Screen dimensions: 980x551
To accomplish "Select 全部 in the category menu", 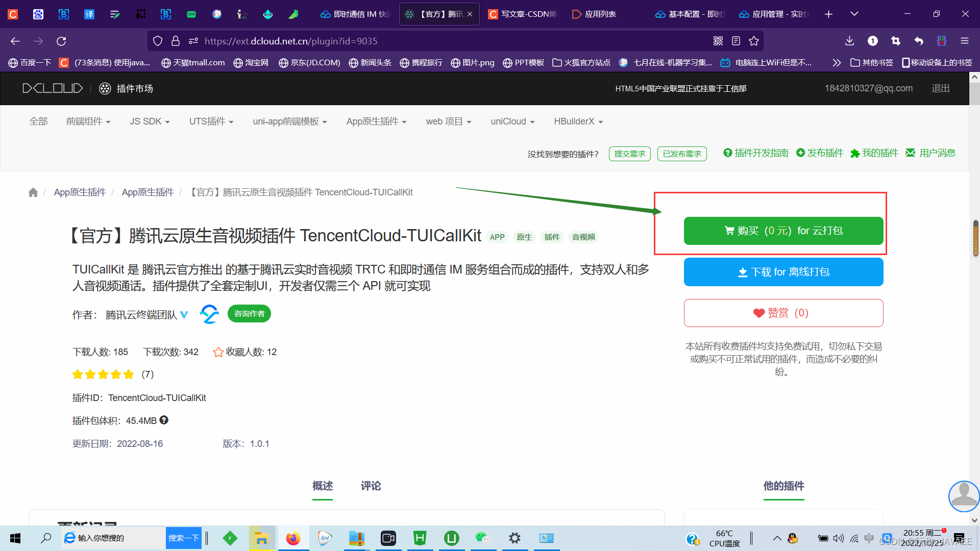I will pyautogui.click(x=38, y=121).
